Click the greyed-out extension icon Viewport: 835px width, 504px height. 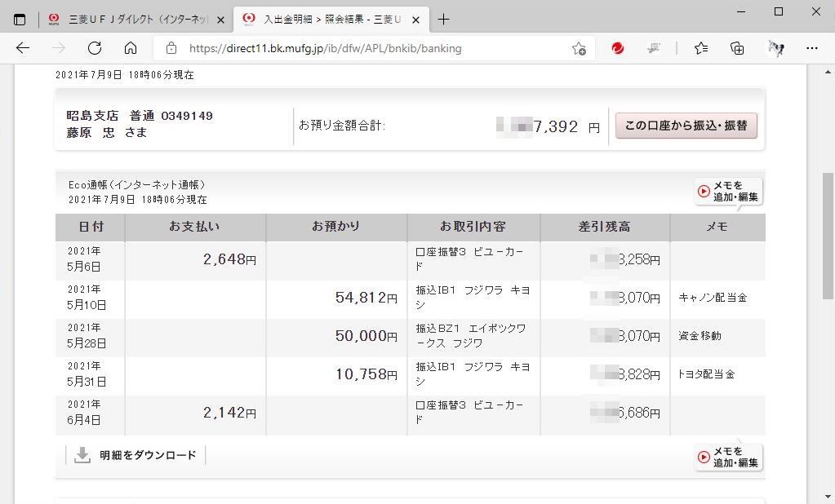pos(654,48)
